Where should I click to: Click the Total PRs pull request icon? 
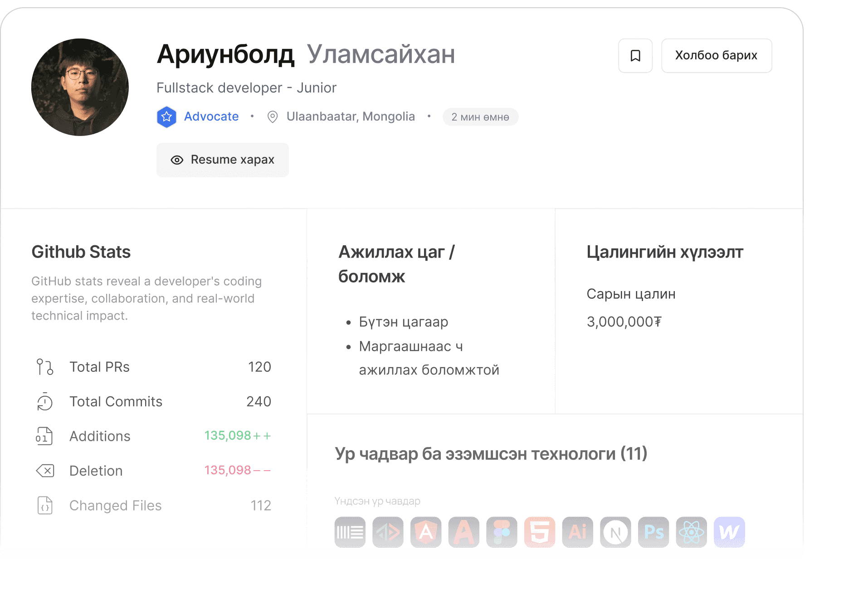[x=45, y=367]
